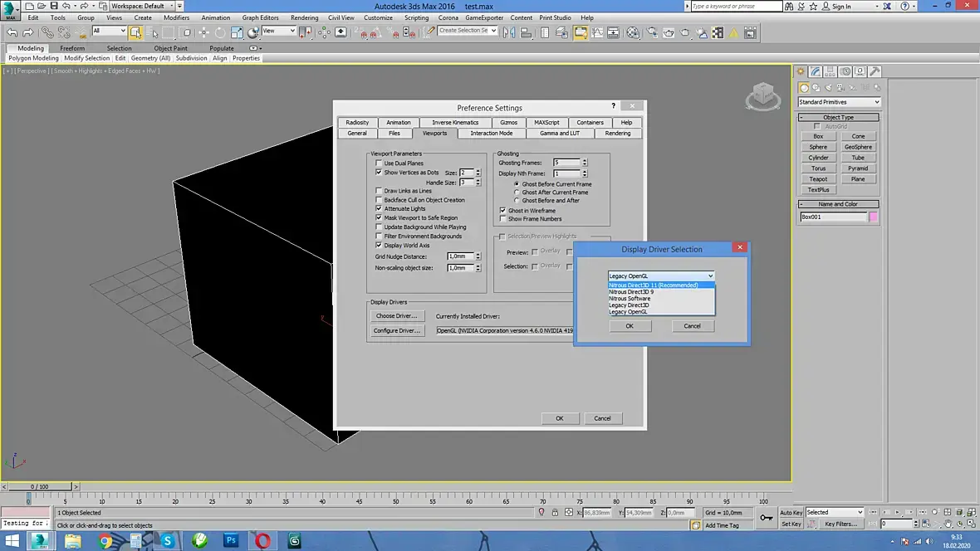The width and height of the screenshot is (980, 551).
Task: Click the Teapot primitive button
Action: click(818, 179)
